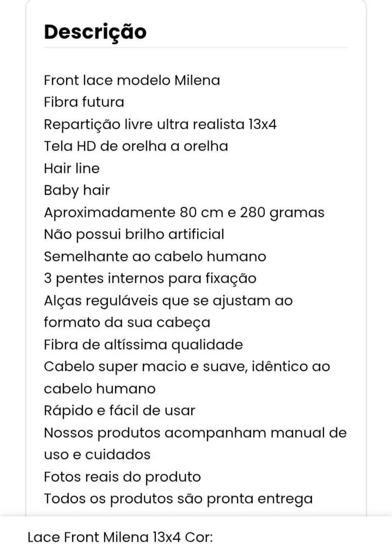Tap 'Cabelo super macio e suave' line
The width and height of the screenshot is (392, 544).
tap(187, 367)
